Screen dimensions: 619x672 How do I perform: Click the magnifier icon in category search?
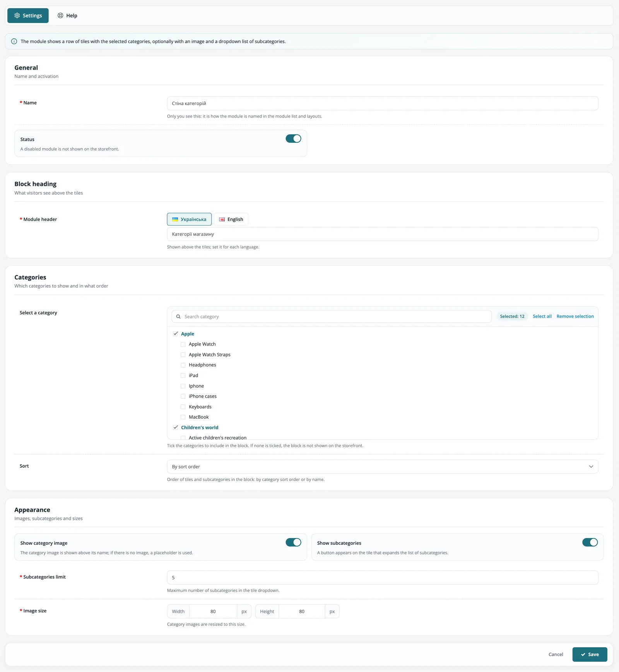tap(178, 316)
